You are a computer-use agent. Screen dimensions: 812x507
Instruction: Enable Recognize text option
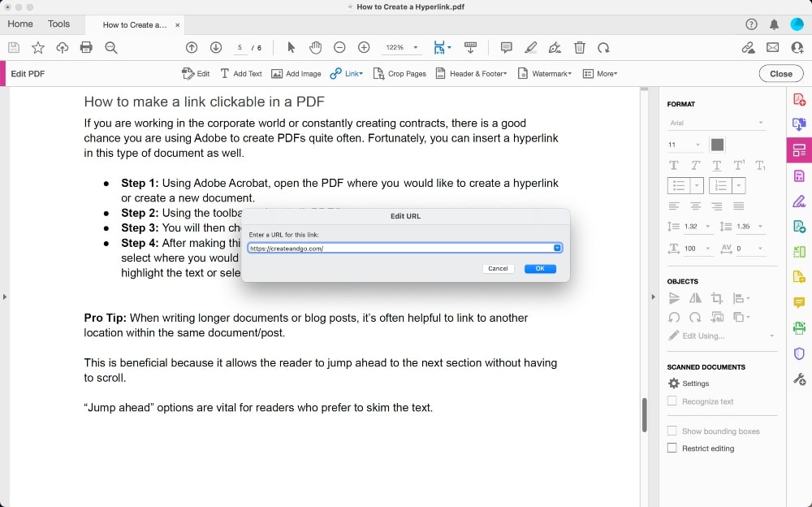click(x=672, y=401)
